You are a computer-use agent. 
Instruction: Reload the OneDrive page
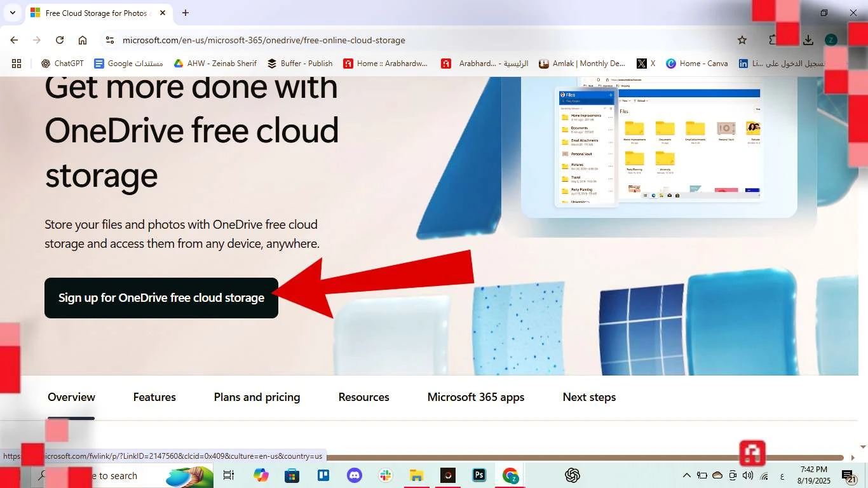tap(60, 40)
